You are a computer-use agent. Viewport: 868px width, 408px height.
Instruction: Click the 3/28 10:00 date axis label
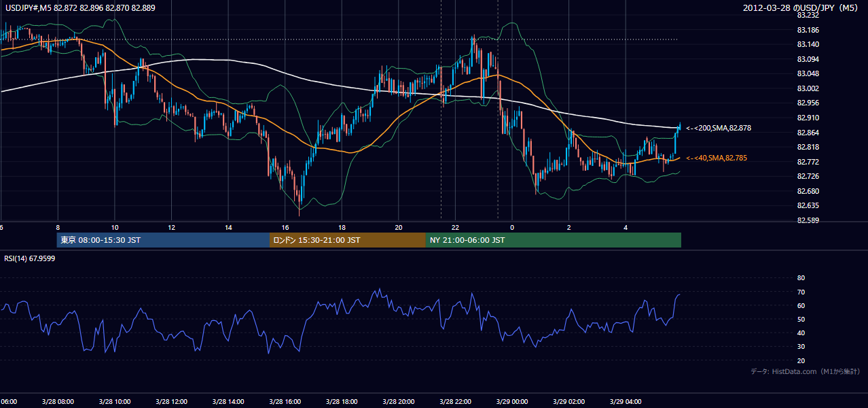click(x=115, y=401)
